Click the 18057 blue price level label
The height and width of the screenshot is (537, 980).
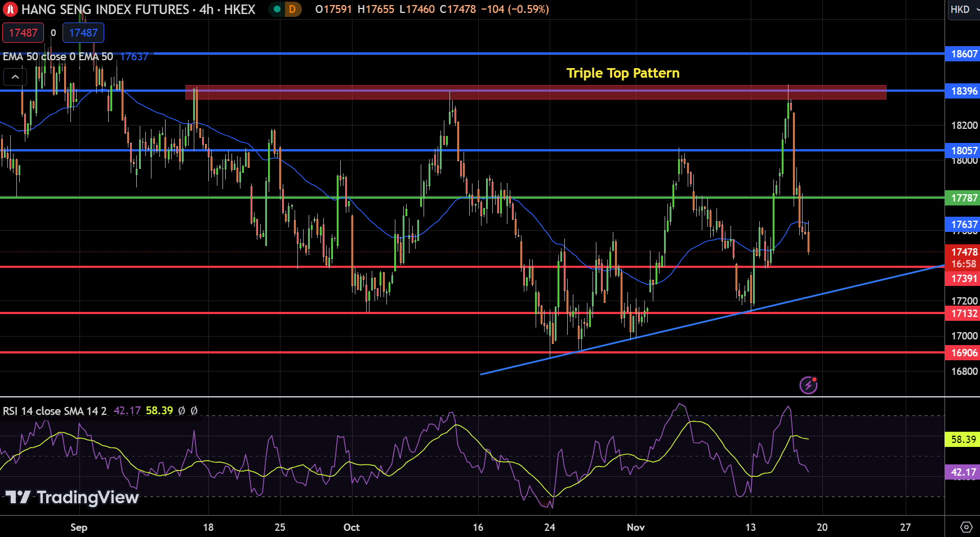(963, 150)
